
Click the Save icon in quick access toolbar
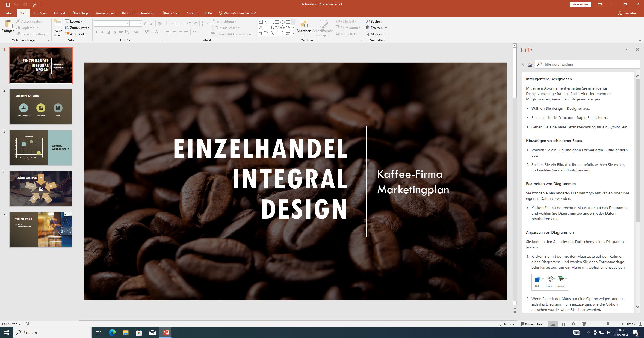pyautogui.click(x=8, y=4)
